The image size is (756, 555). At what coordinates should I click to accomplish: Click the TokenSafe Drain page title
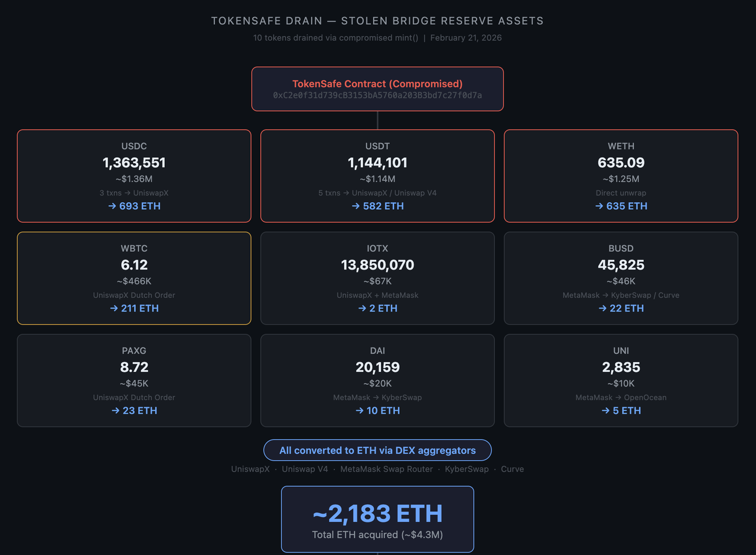(x=377, y=21)
